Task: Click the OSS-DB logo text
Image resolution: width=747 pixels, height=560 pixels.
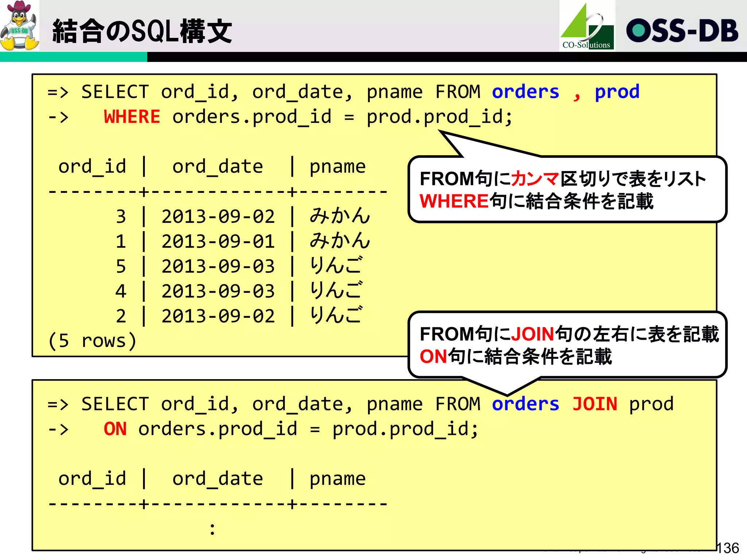Action: coord(682,31)
